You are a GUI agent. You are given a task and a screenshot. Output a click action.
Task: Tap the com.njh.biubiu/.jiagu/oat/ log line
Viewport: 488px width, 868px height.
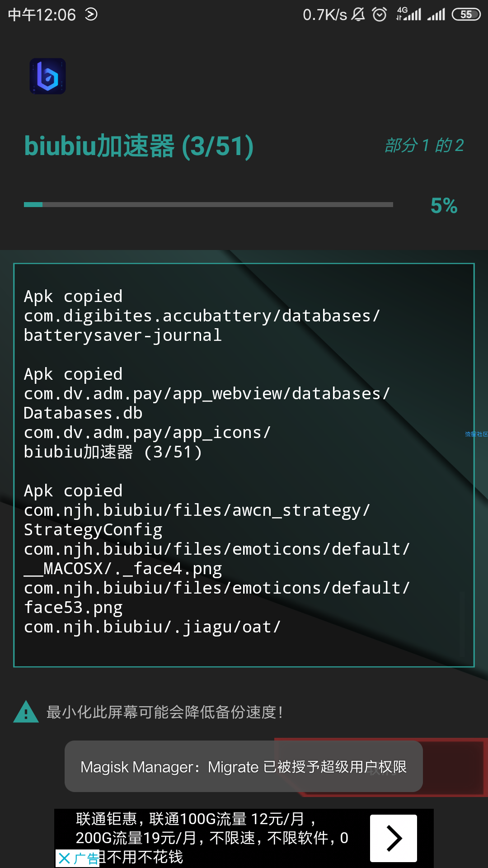(x=152, y=627)
